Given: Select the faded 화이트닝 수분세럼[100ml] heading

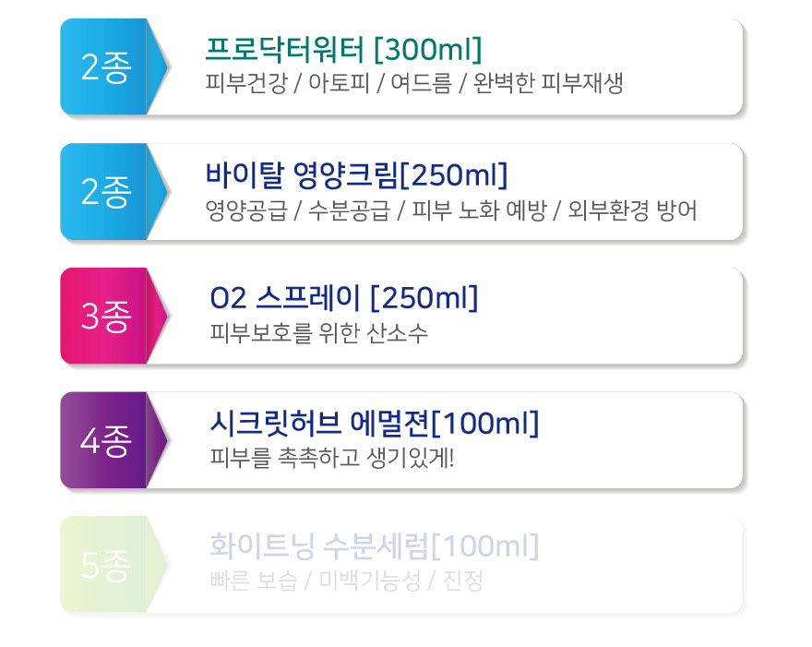Looking at the screenshot, I should click(x=375, y=546).
